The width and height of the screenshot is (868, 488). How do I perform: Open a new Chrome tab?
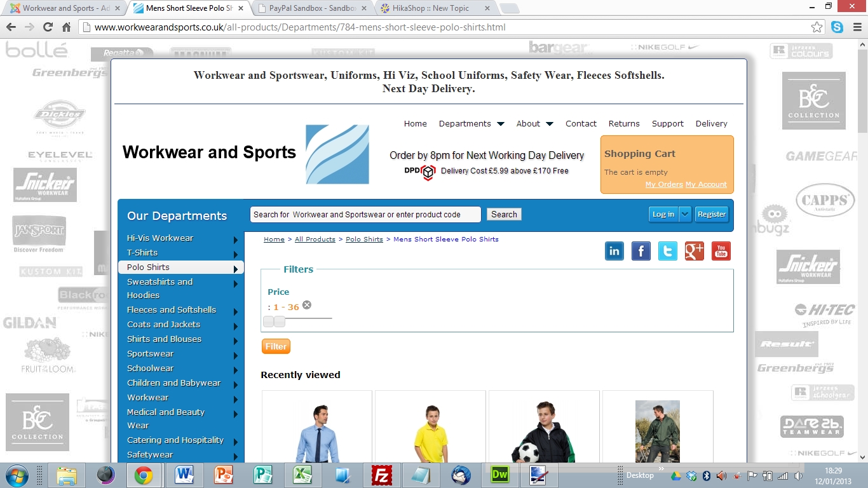point(510,8)
